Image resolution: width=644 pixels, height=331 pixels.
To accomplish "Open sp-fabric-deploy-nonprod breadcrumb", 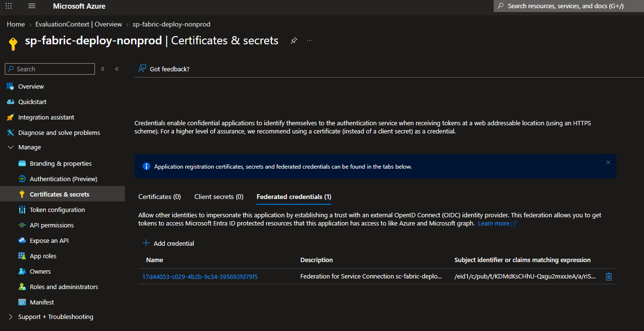I will point(172,24).
